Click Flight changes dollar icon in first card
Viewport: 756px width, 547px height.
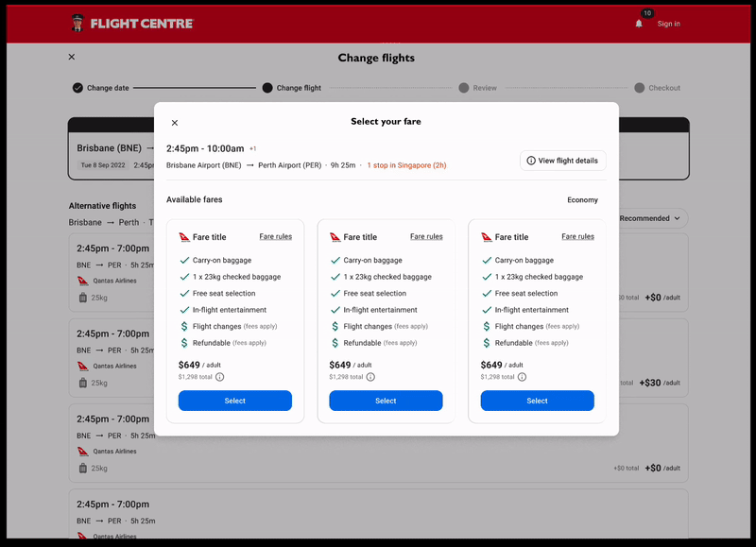pyautogui.click(x=184, y=326)
